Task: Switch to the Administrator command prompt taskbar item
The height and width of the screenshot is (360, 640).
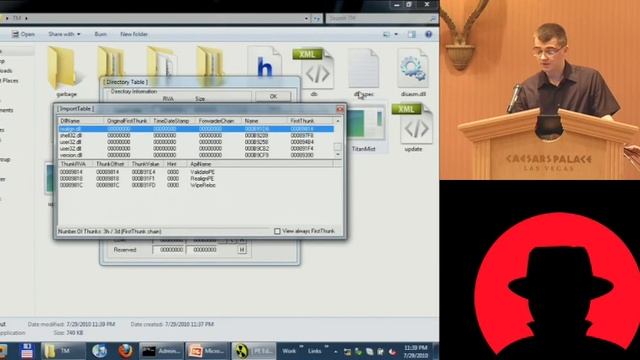Action: (161, 351)
